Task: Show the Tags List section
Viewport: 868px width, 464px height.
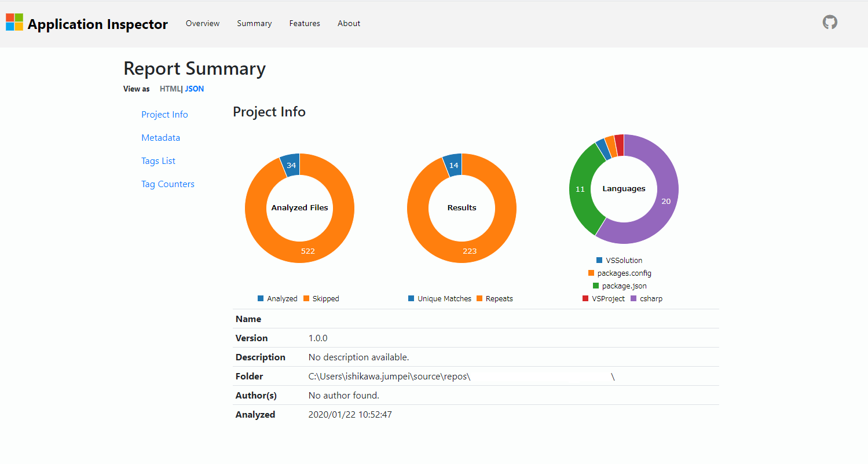Action: pyautogui.click(x=158, y=161)
